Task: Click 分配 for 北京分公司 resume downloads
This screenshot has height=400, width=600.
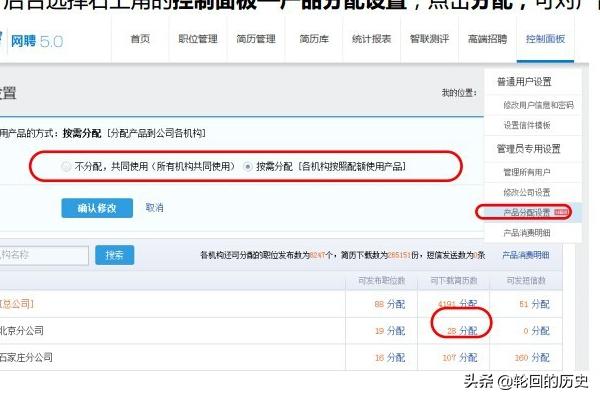Action: click(x=468, y=329)
